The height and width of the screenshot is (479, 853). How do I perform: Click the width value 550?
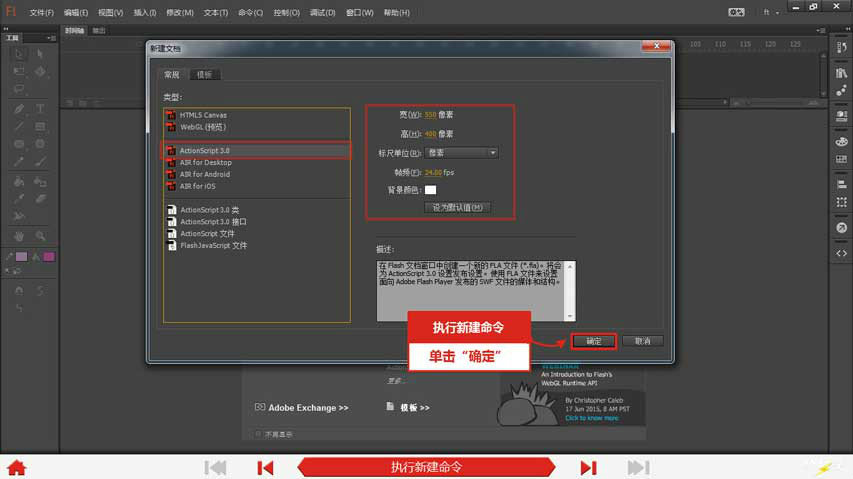pos(430,115)
